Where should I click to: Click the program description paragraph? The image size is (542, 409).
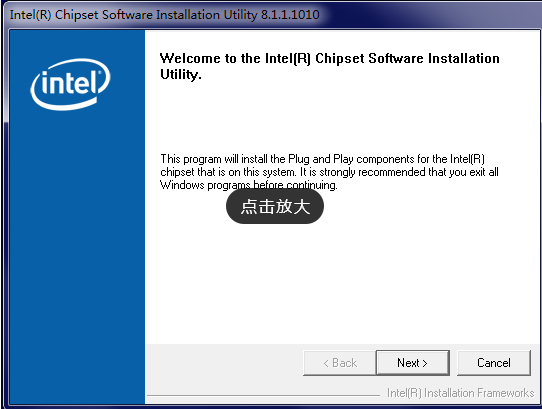coord(329,172)
